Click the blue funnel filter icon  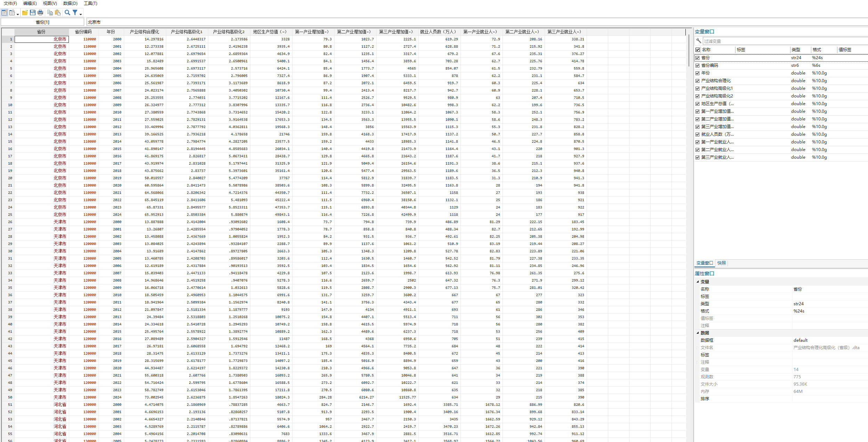point(75,13)
